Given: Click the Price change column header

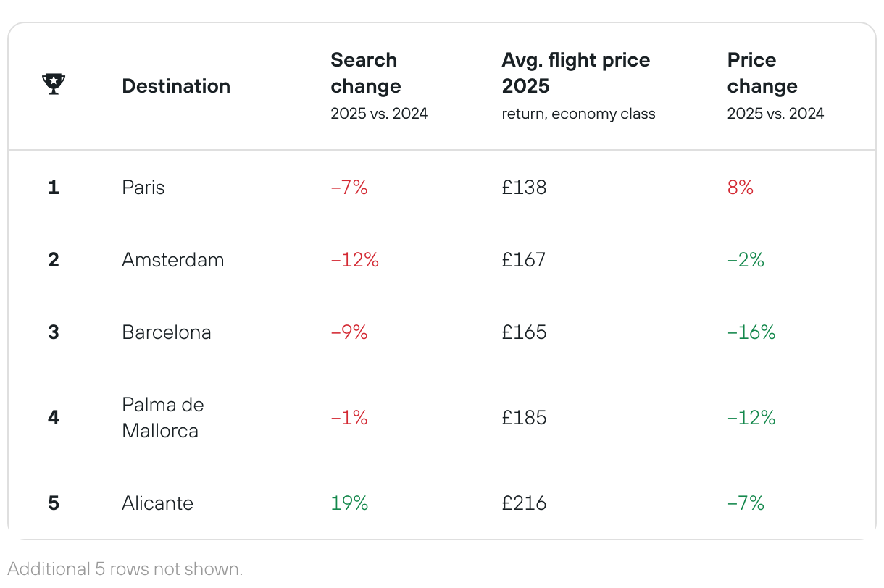Looking at the screenshot, I should [x=762, y=73].
